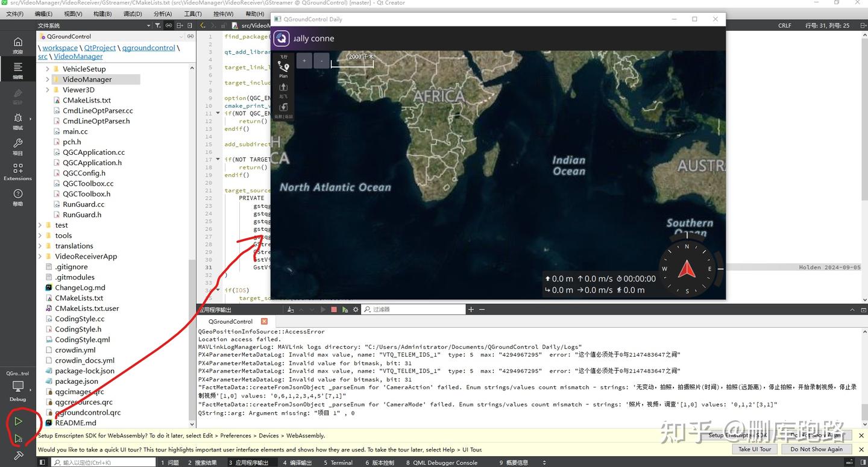Close the file system side panel
Screen dimensions: 868x467
[190, 25]
